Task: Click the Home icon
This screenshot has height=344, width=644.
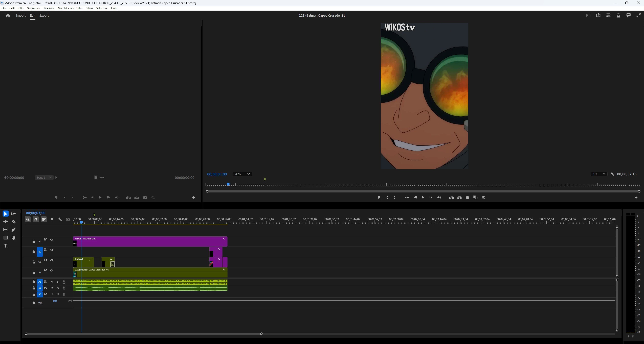Action: pos(8,15)
